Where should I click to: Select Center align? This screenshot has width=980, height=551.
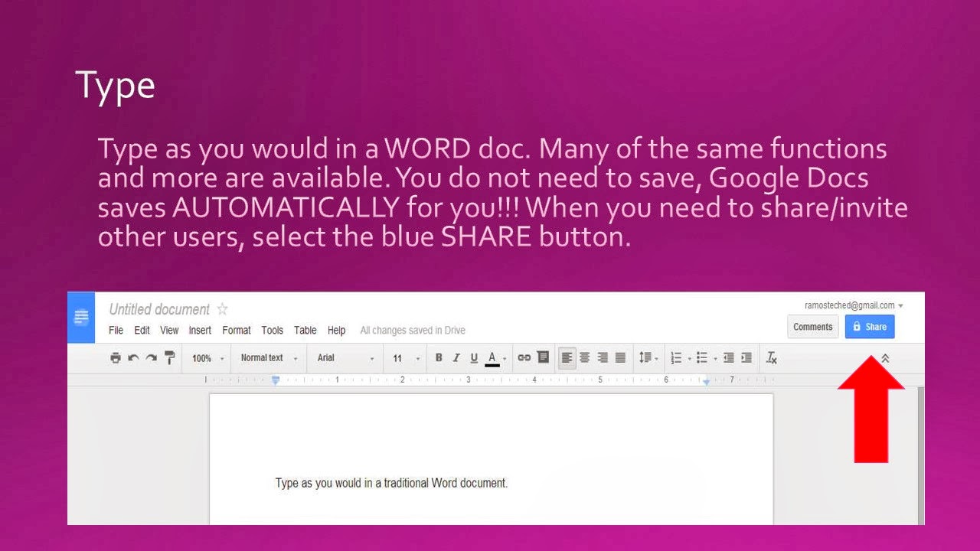click(585, 357)
